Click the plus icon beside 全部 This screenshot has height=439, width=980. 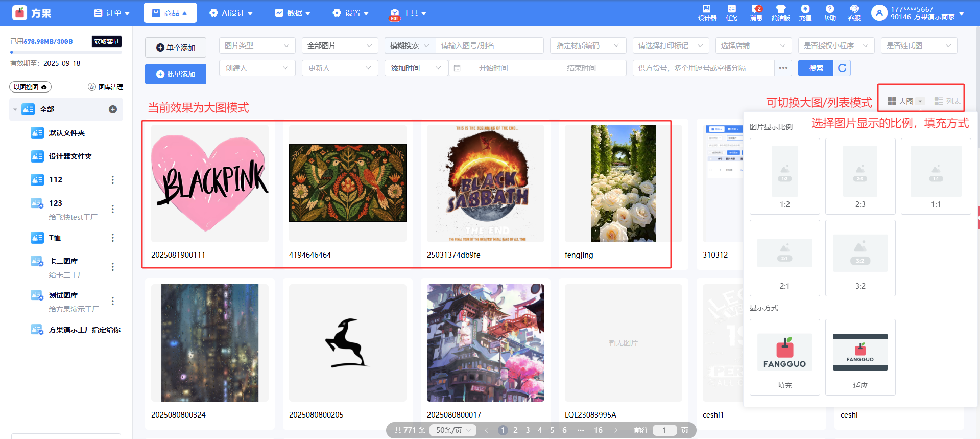tap(113, 109)
